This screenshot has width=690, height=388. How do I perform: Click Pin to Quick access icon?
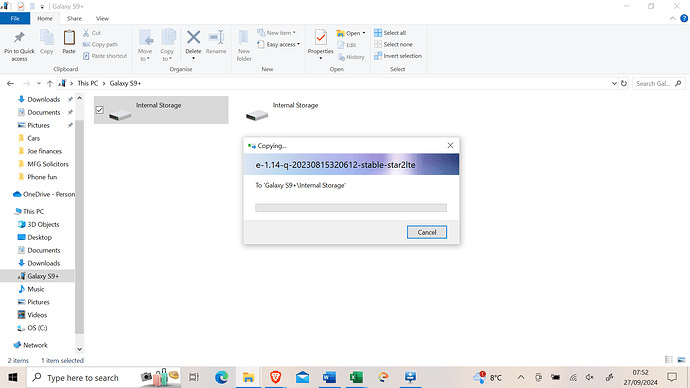(19, 37)
